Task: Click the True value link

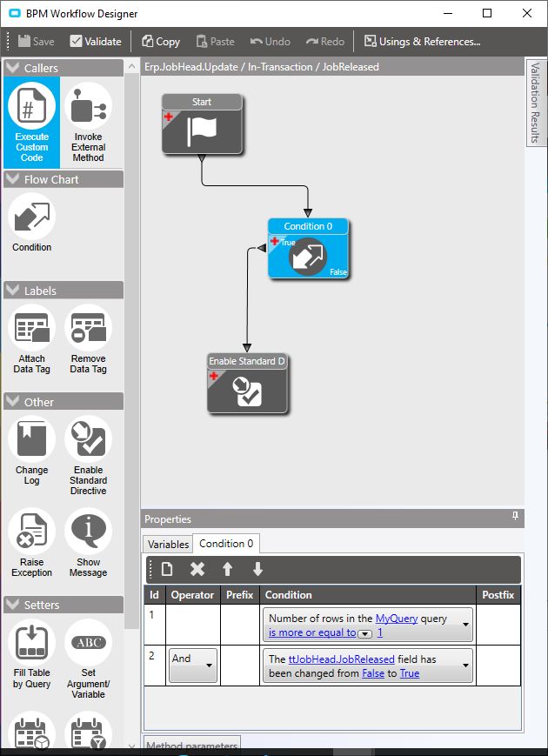Action: tap(409, 673)
